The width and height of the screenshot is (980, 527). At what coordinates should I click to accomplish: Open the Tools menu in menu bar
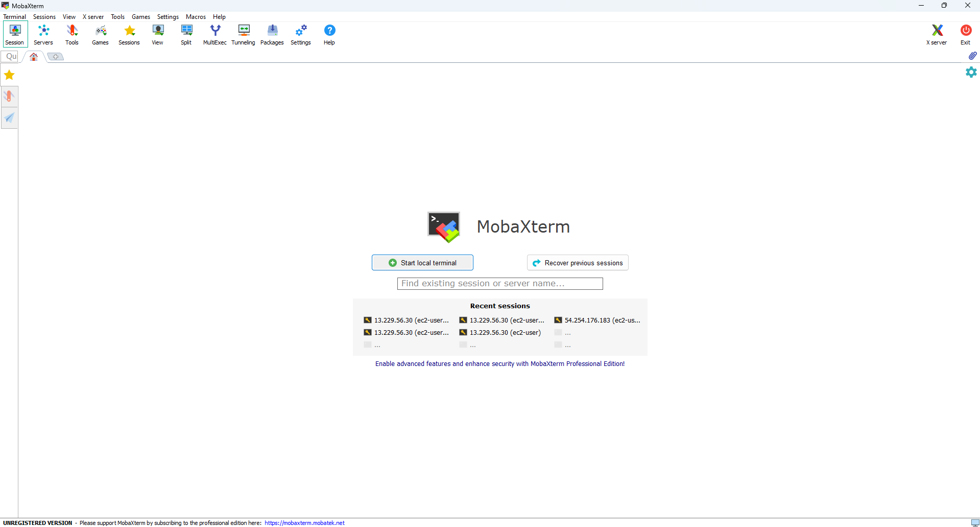(117, 17)
